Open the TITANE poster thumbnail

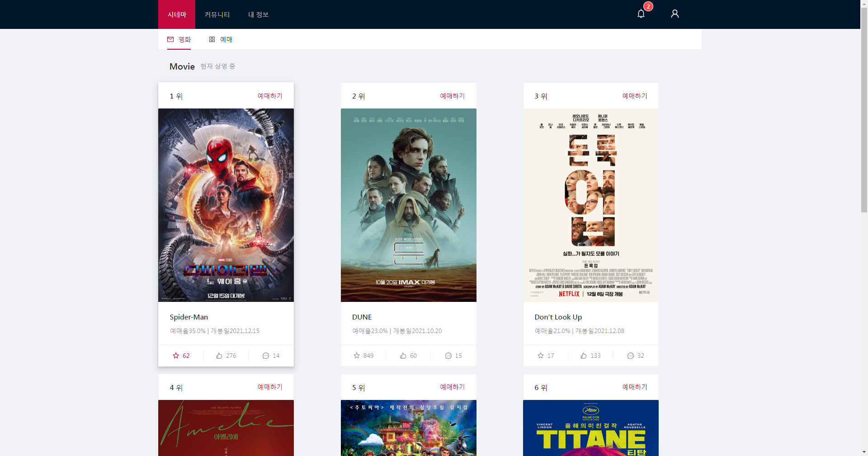(x=591, y=428)
